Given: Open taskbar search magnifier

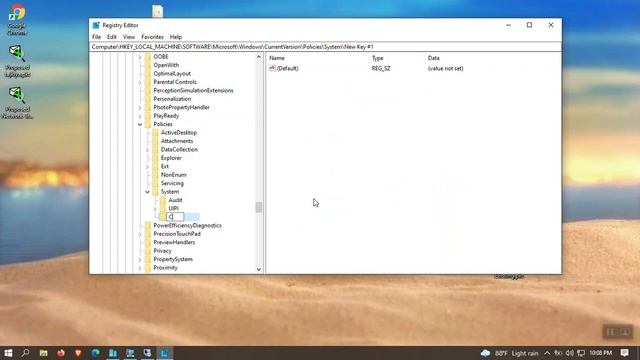Looking at the screenshot, I should 25,353.
